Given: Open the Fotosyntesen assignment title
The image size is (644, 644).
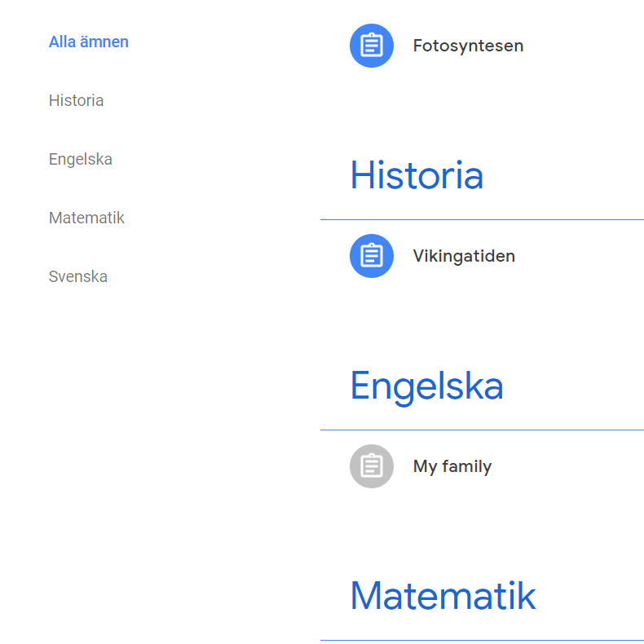Looking at the screenshot, I should click(468, 46).
